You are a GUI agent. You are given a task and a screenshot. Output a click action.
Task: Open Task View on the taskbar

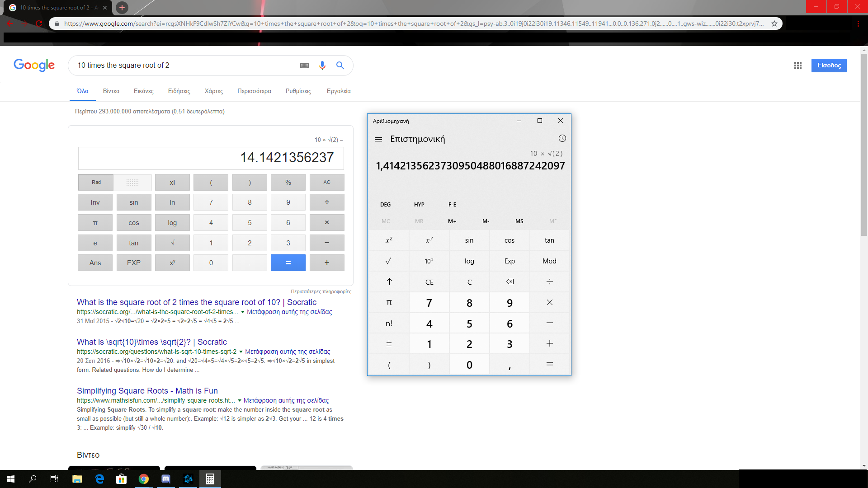(x=54, y=479)
